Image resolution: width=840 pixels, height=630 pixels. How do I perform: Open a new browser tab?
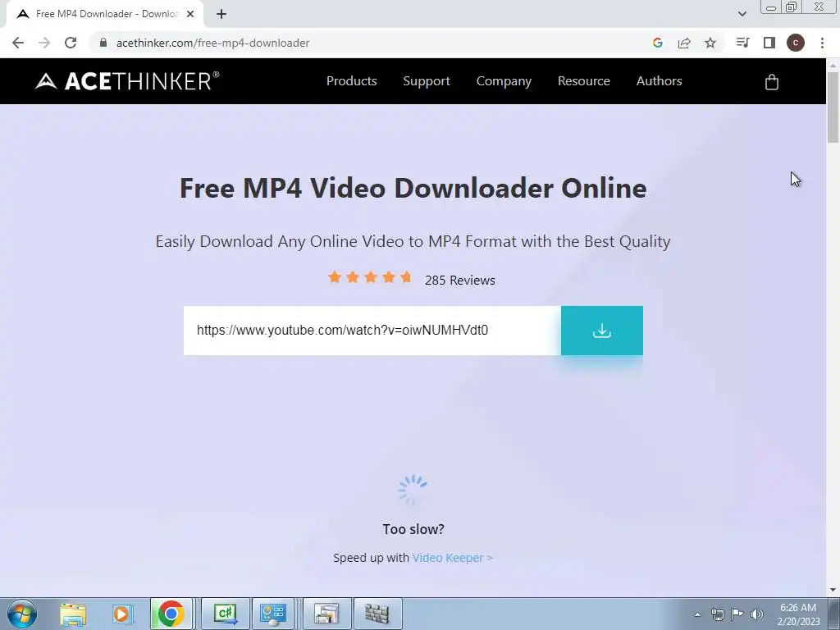(221, 14)
